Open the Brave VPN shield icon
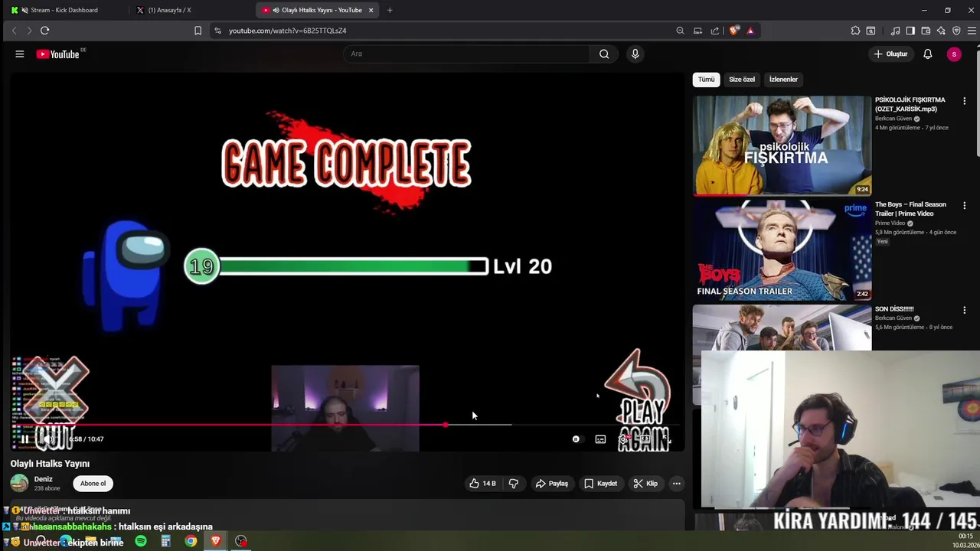The image size is (980, 551). click(956, 31)
